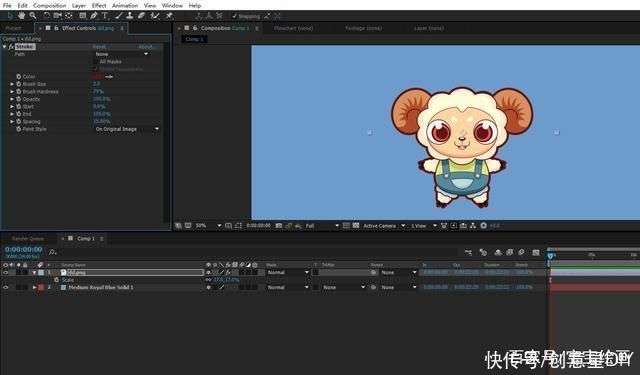Toggle the Preserve Transparency box on layer 1
This screenshot has height=375, width=640.
pos(316,272)
